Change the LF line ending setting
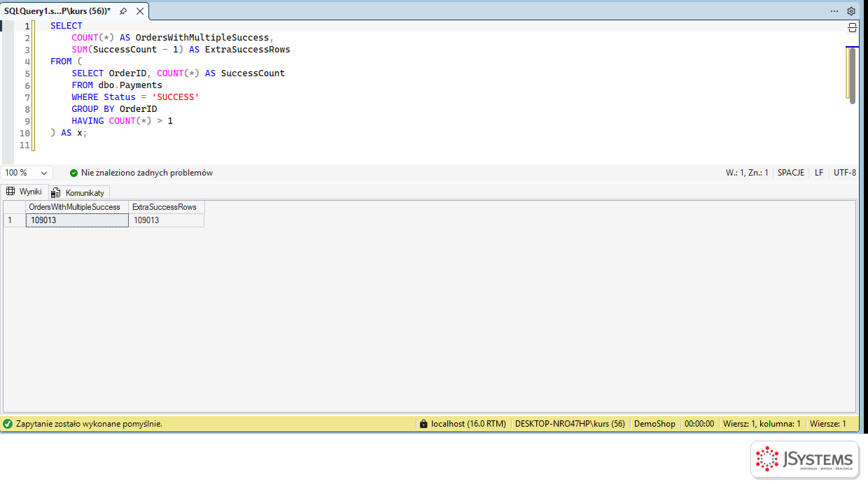The image size is (868, 484). [x=819, y=173]
